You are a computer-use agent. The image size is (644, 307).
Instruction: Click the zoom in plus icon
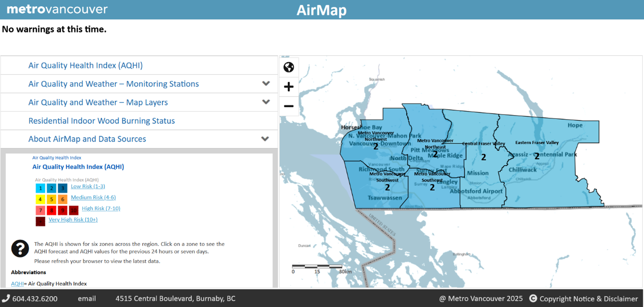[289, 87]
